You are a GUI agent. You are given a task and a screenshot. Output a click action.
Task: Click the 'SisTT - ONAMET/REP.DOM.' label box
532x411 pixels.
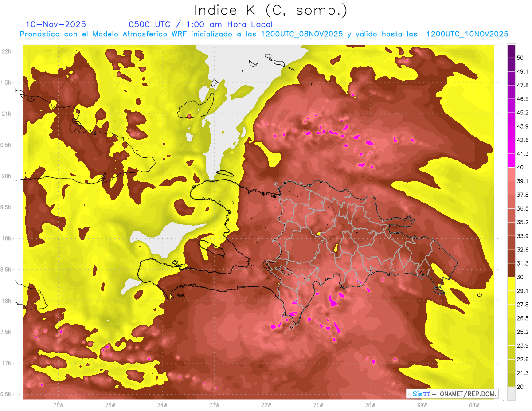452,394
